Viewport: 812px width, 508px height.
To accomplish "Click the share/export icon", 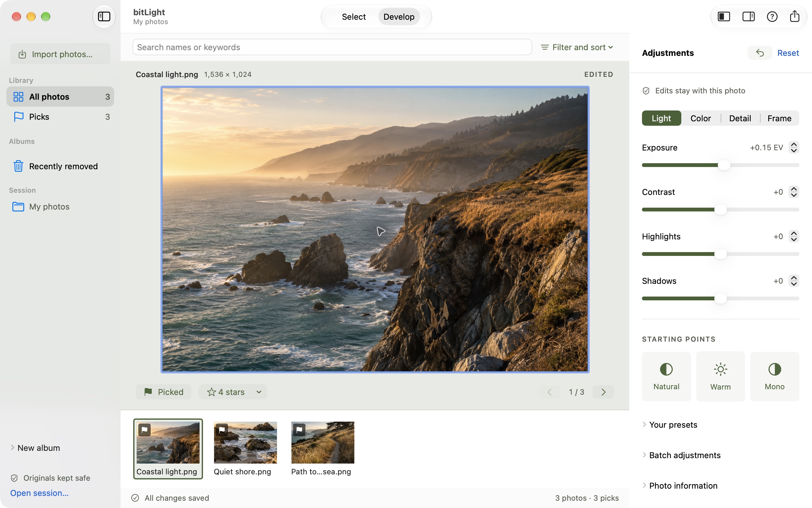I will pyautogui.click(x=795, y=17).
